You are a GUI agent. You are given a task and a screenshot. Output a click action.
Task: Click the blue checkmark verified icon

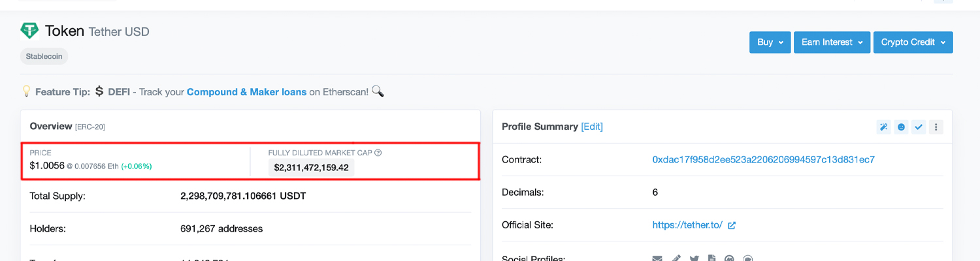(919, 127)
